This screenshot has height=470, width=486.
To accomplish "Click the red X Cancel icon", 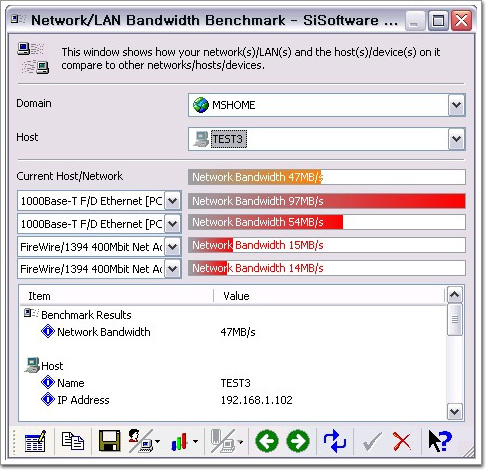I will coord(402,441).
